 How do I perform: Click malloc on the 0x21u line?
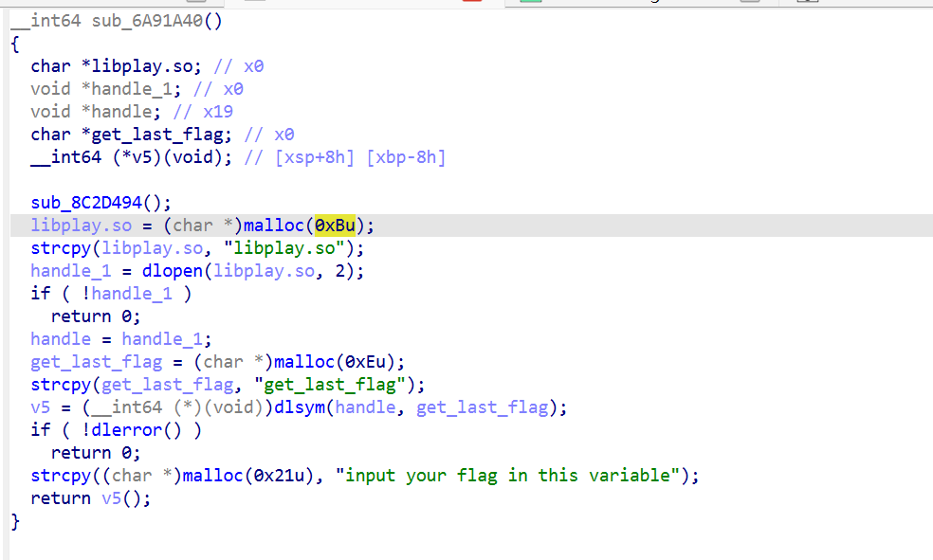click(x=213, y=476)
